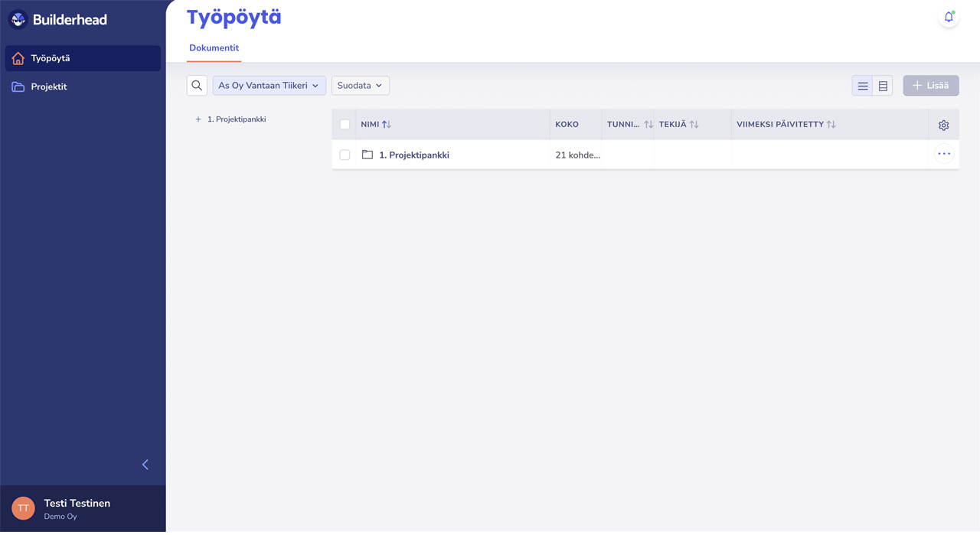The width and height of the screenshot is (980, 535).
Task: Open the As Oy Vantaan Tiikeri dropdown
Action: coord(269,86)
